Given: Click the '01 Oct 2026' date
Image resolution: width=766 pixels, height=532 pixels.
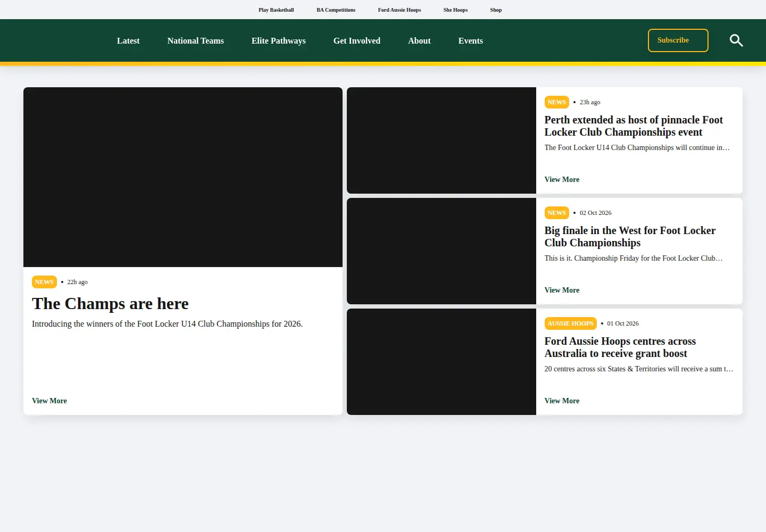Looking at the screenshot, I should click(x=623, y=323).
